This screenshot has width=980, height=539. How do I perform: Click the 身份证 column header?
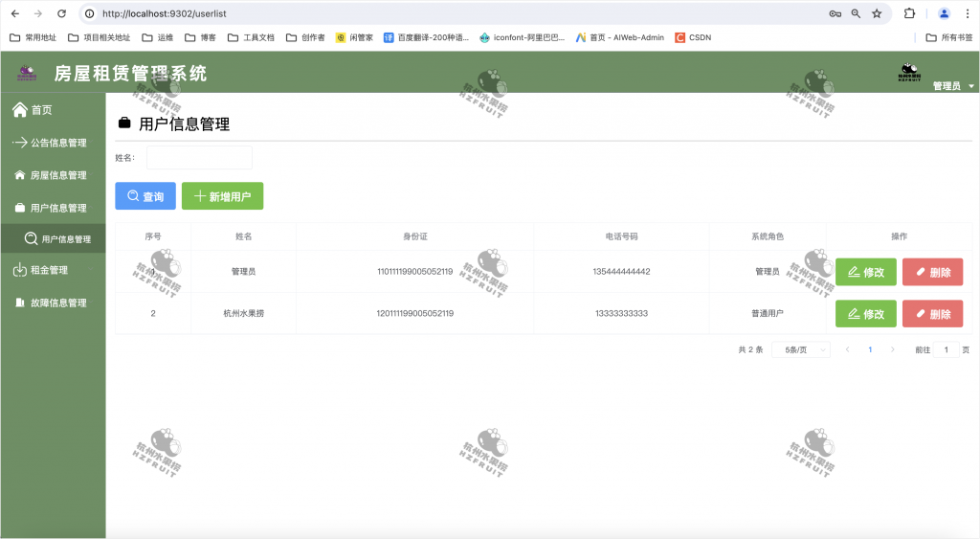415,236
